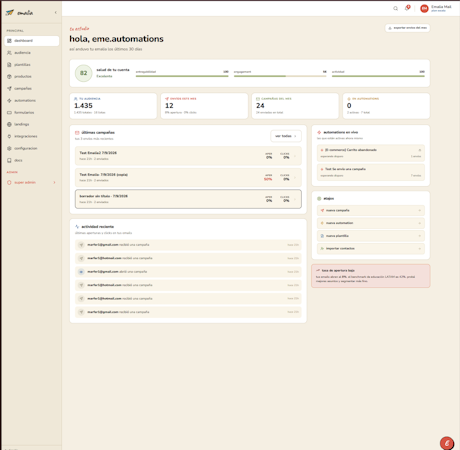Open the search icon in top bar
This screenshot has width=460, height=450.
(x=395, y=9)
